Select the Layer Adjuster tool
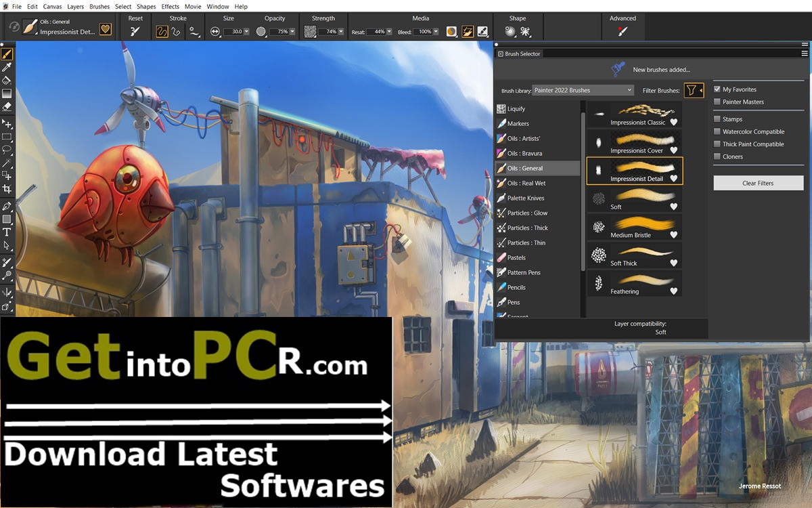Viewport: 812px width, 508px height. [7, 124]
